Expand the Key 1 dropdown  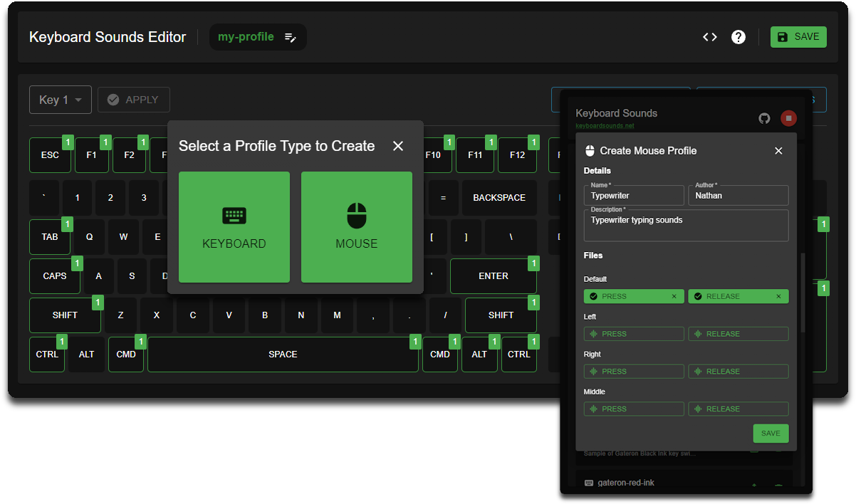point(61,100)
